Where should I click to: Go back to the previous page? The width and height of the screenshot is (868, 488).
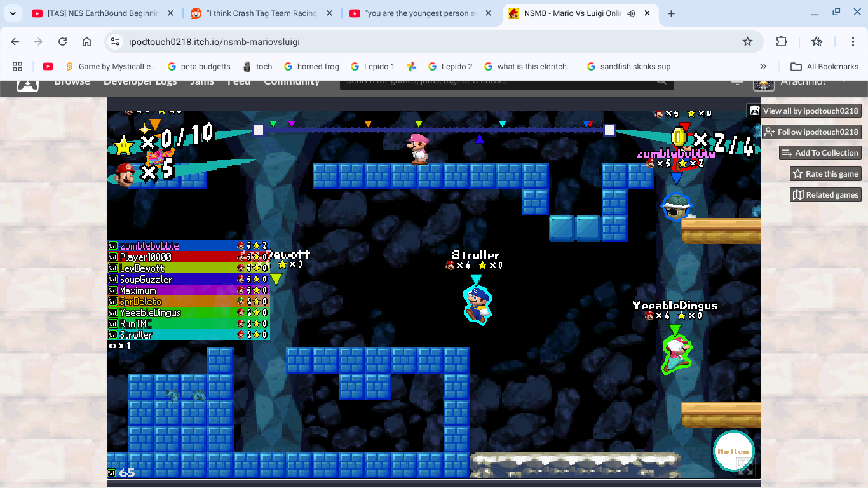(x=15, y=42)
